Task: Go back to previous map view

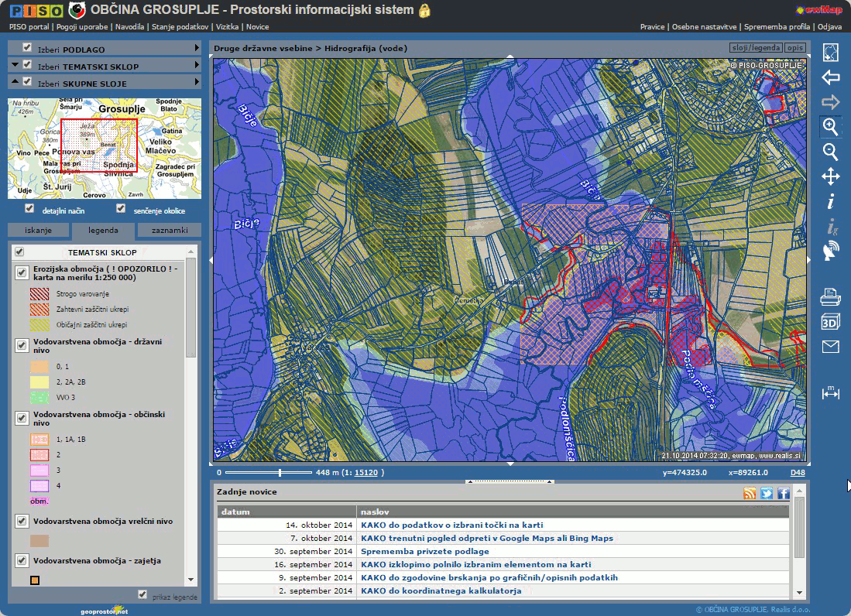Action: point(830,77)
